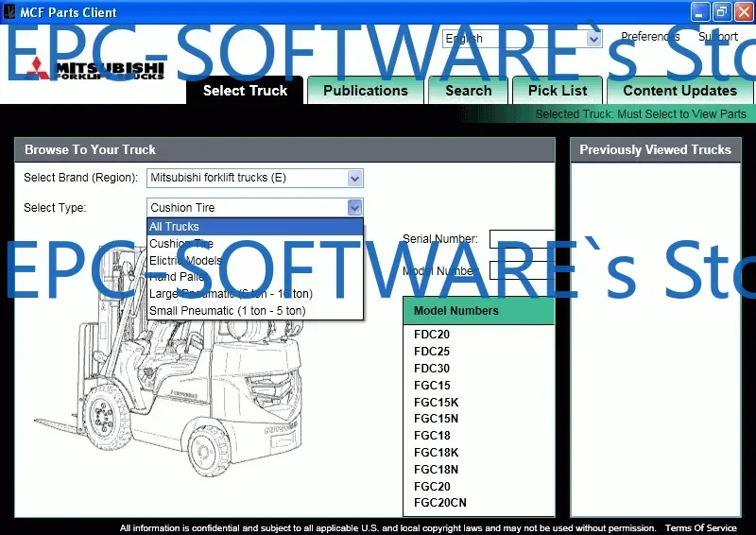Choose Cushion Tire from type list
The height and width of the screenshot is (535, 756).
click(x=255, y=244)
